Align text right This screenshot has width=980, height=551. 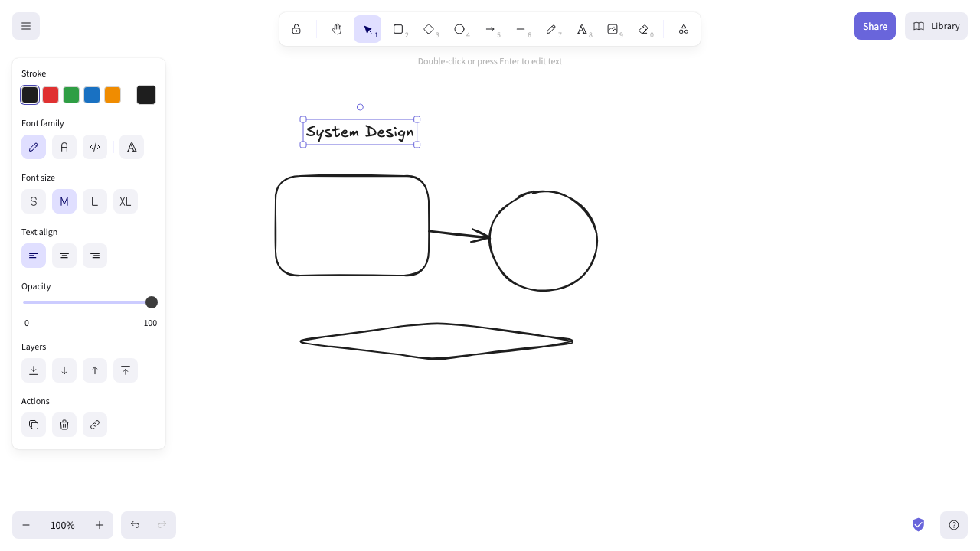[95, 256]
